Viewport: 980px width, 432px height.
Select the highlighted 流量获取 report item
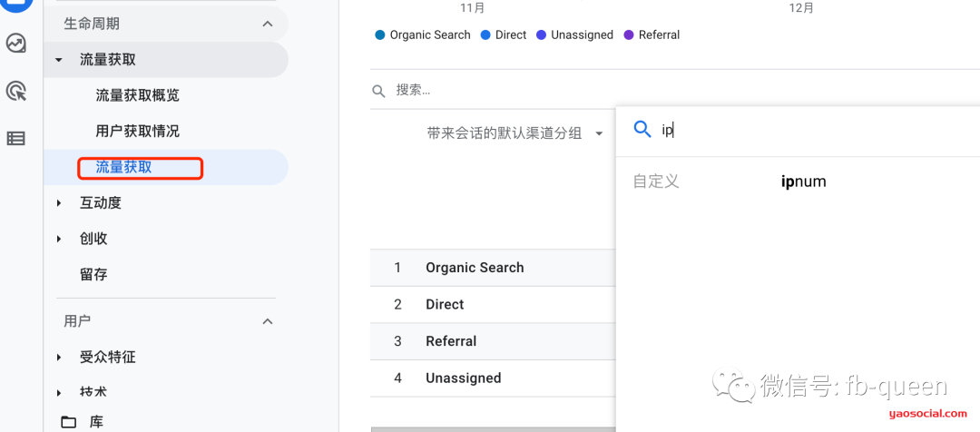tap(123, 167)
